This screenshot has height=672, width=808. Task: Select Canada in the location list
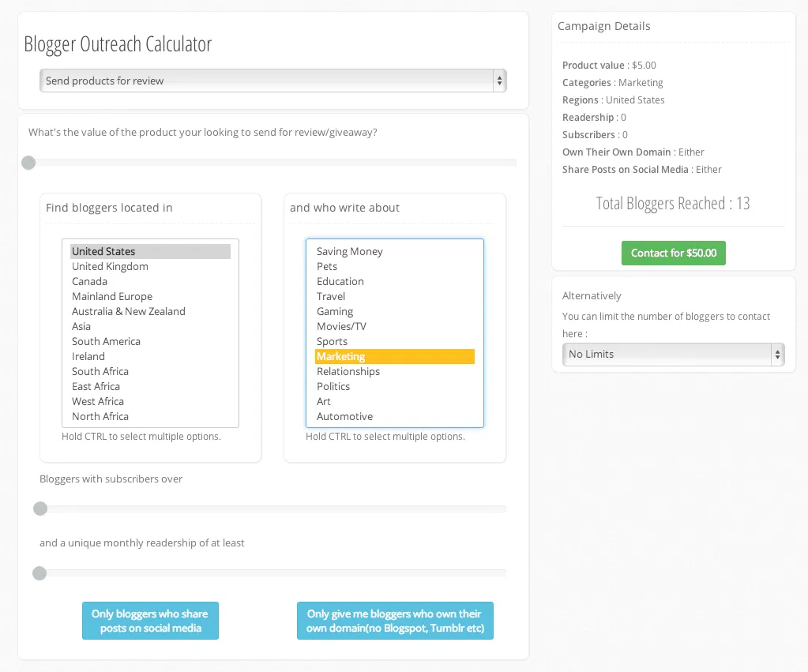[89, 281]
